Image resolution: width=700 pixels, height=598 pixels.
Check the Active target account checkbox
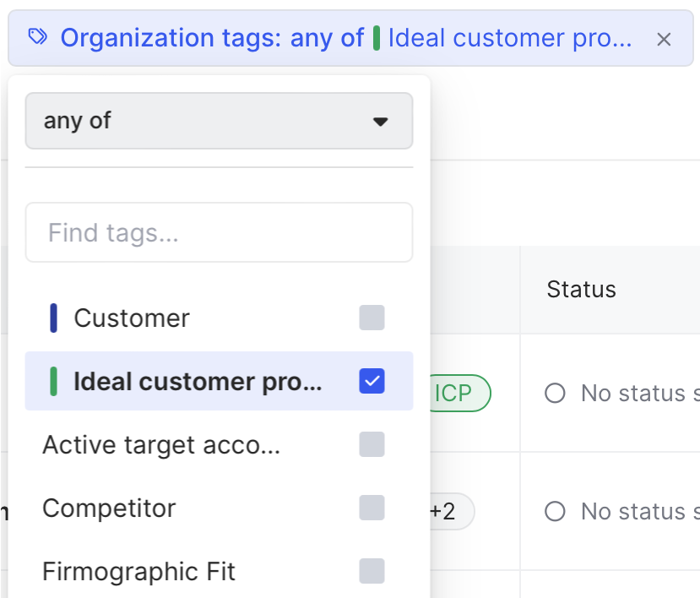pyautogui.click(x=372, y=444)
